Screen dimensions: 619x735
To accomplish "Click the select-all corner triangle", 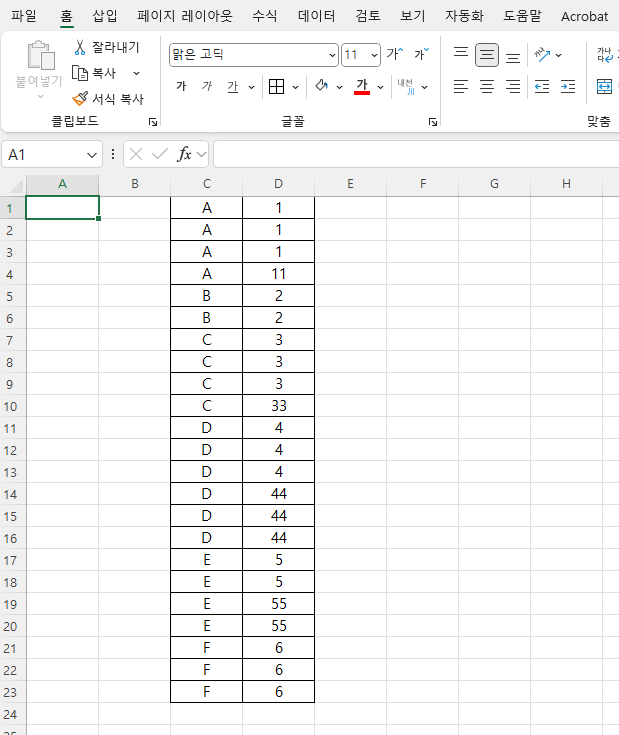I will pyautogui.click(x=15, y=186).
